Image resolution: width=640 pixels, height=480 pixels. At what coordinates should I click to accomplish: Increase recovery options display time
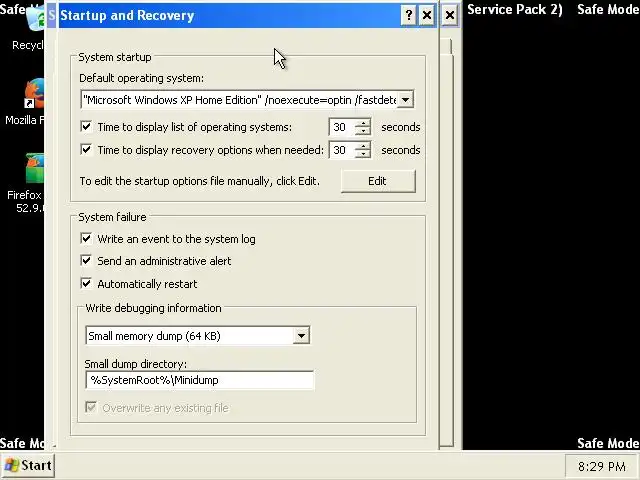coord(362,146)
